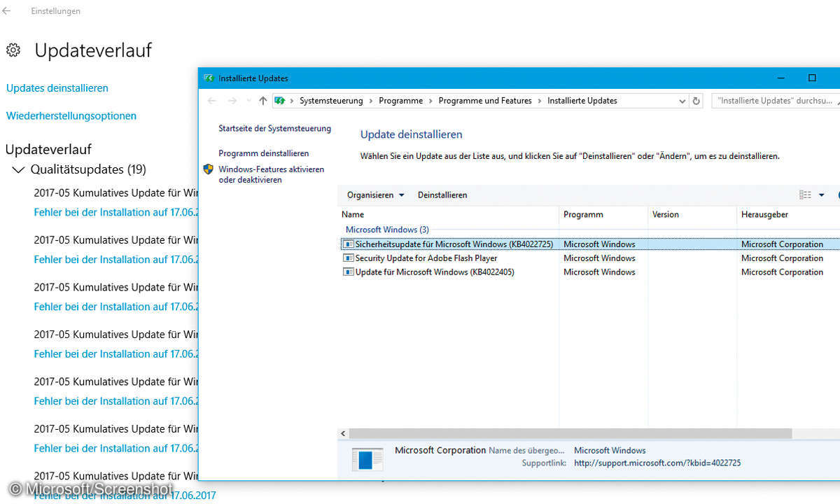
Task: Open Programm deinstallieren link
Action: [264, 153]
